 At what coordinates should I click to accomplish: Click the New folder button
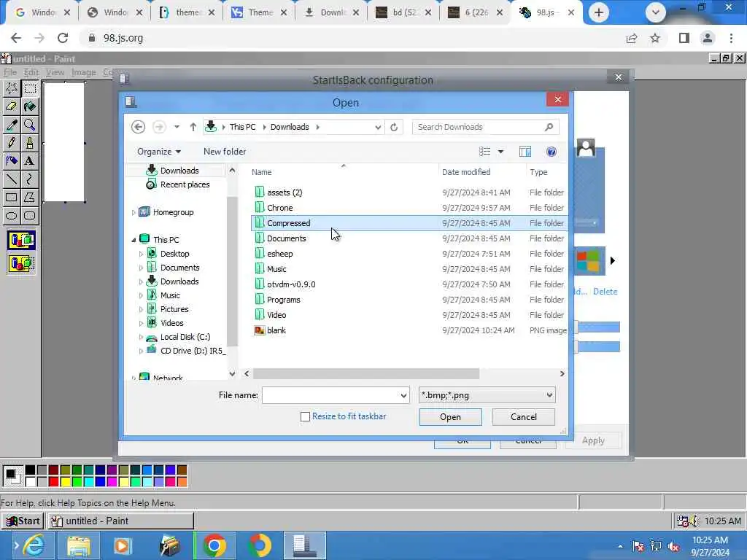[225, 152]
